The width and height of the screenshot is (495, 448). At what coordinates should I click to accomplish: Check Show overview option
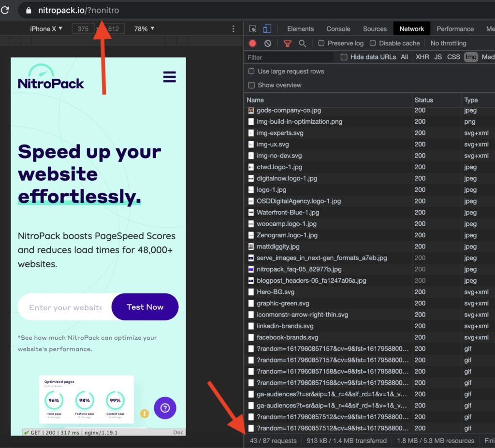tap(251, 85)
